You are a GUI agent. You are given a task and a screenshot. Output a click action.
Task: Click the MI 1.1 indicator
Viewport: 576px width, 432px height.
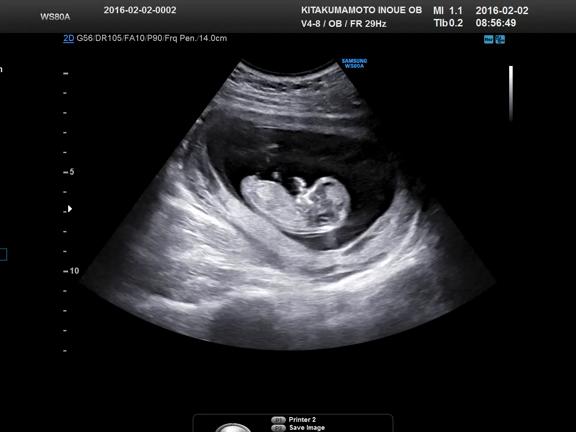(448, 11)
